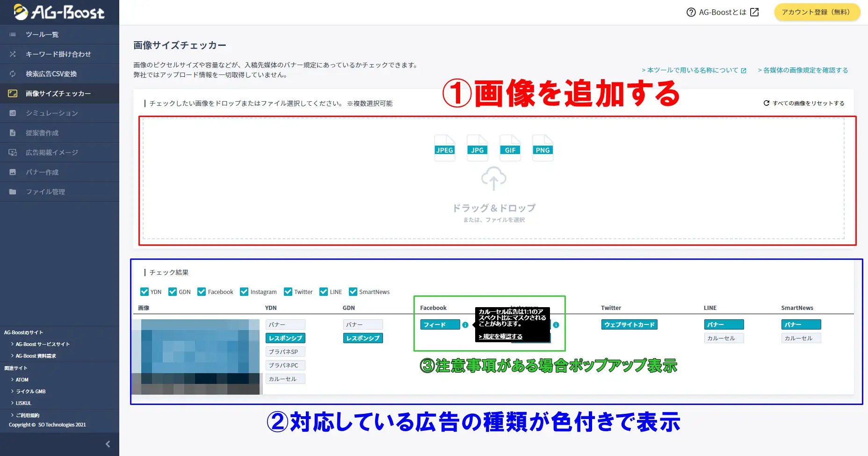Screen dimensions: 868x456
Task: Click the Twitter ウェブサイトカード colored tag
Action: [x=629, y=324]
